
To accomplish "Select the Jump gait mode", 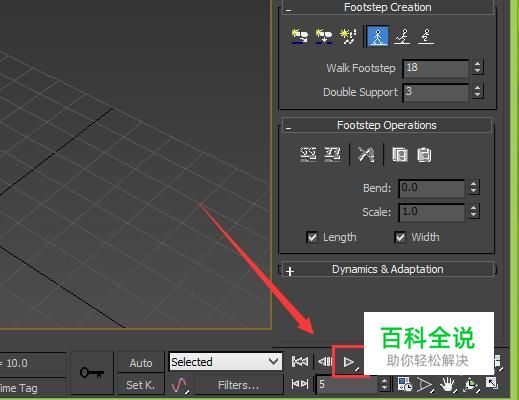I will 426,36.
